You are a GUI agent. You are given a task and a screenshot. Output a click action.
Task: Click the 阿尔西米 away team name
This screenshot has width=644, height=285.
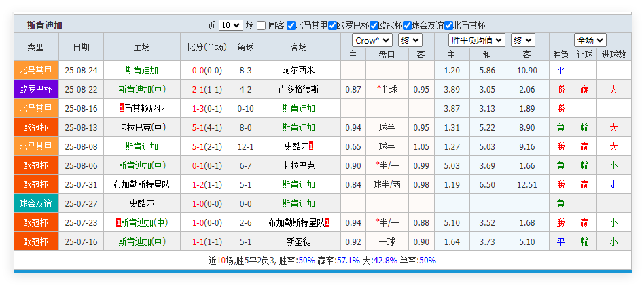(x=298, y=70)
